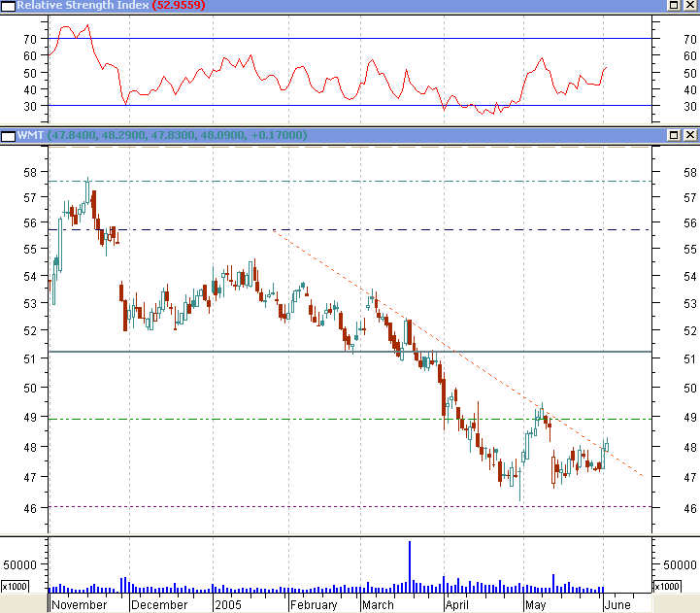This screenshot has height=613, width=700.
Task: Click the RSI value (52.9559)
Action: (x=179, y=6)
